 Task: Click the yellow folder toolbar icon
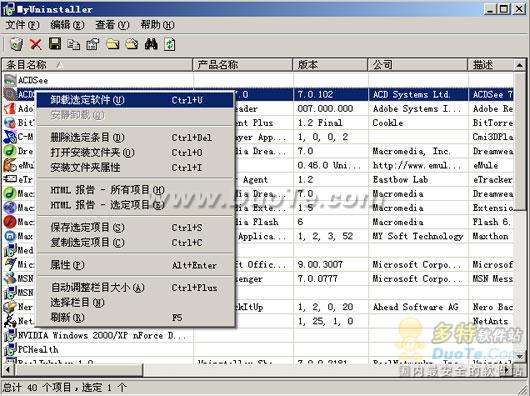click(x=113, y=44)
